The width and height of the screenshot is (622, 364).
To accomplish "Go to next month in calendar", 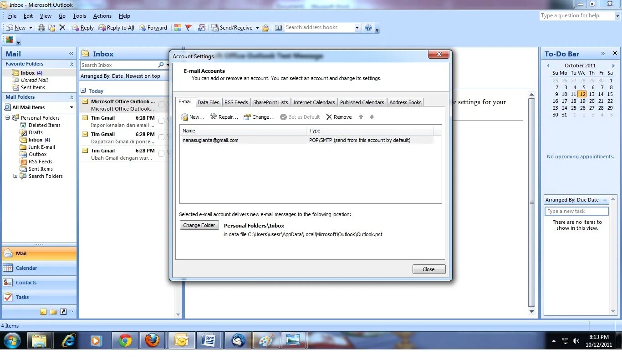I will click(x=614, y=66).
